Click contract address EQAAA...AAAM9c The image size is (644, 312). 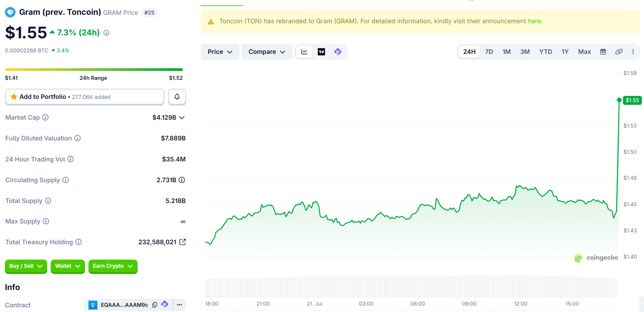124,305
